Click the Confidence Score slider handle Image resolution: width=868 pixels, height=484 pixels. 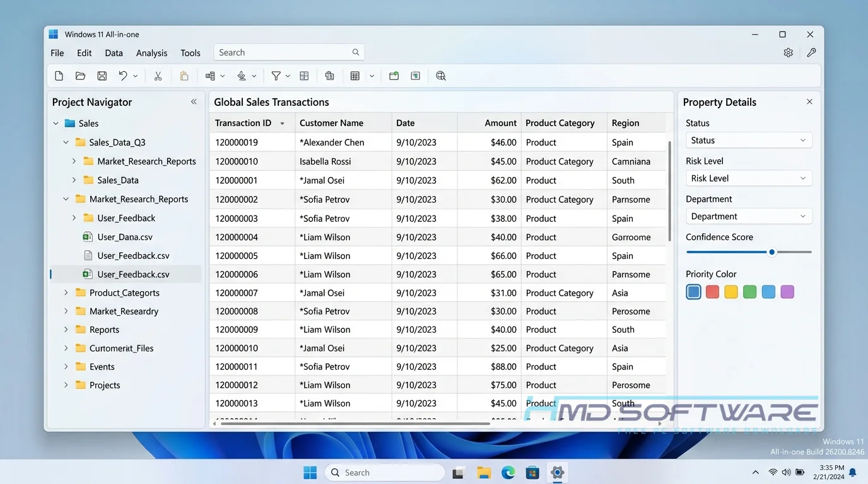771,252
